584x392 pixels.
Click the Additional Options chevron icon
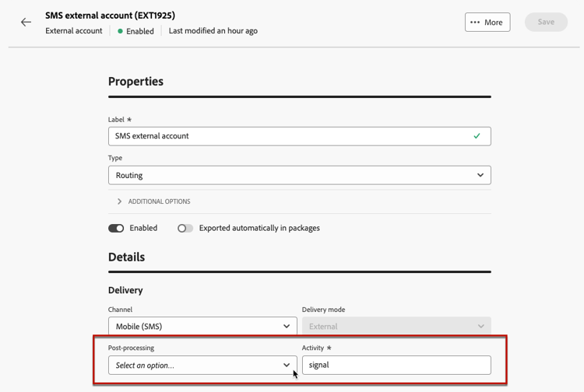point(119,201)
